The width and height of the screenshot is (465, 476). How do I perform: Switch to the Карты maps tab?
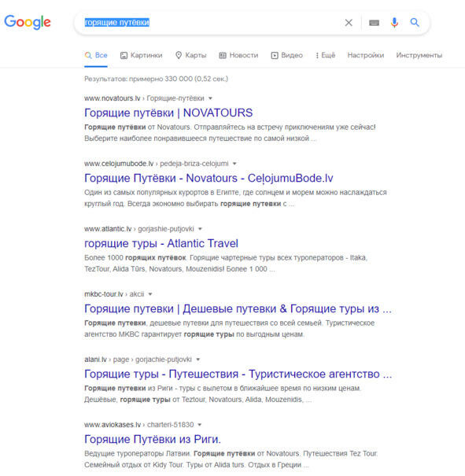coord(191,55)
